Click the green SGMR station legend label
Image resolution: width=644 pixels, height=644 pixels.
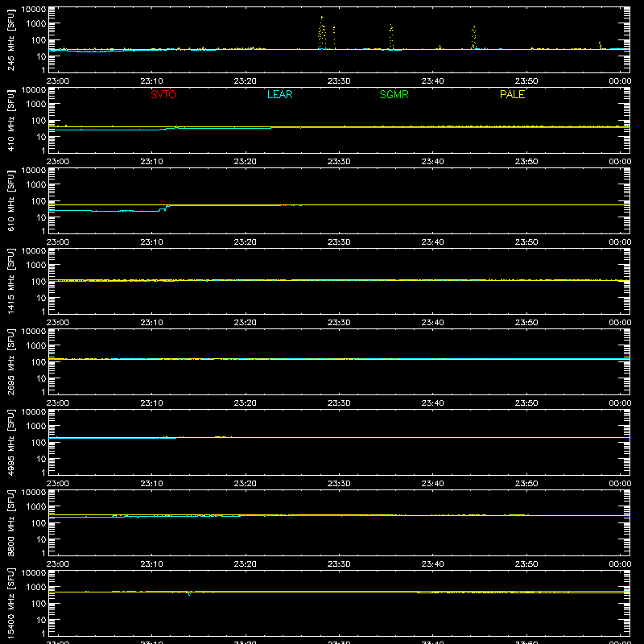pos(394,94)
